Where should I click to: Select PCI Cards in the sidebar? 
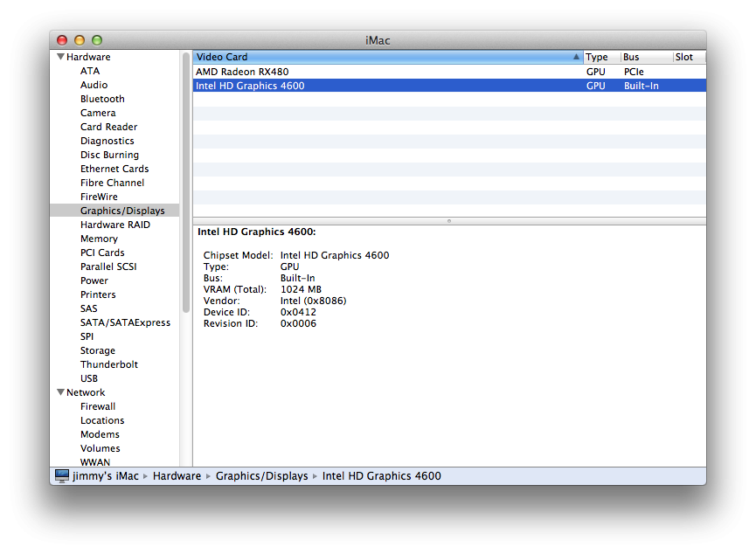pos(102,253)
